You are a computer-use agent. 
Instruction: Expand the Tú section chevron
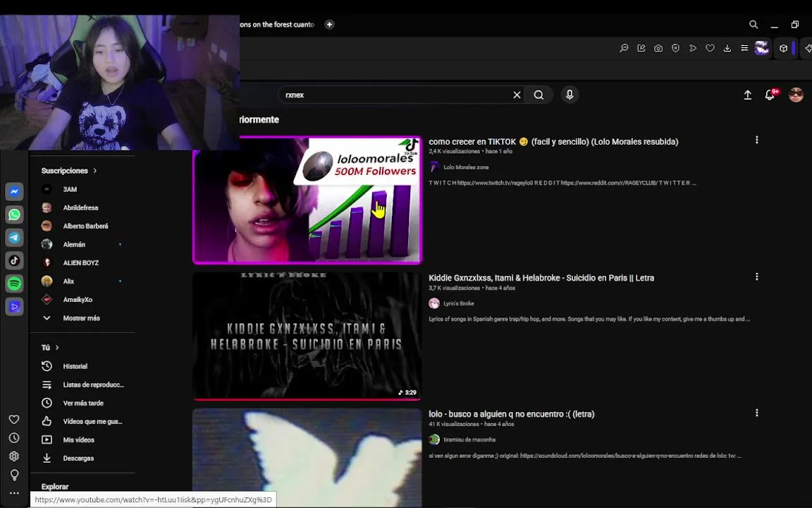57,347
